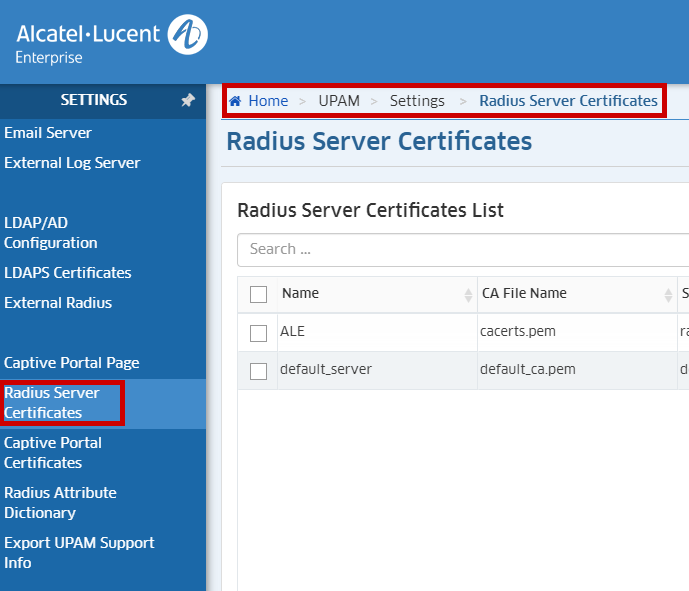
Task: Sort by Name column arrows
Action: 468,295
